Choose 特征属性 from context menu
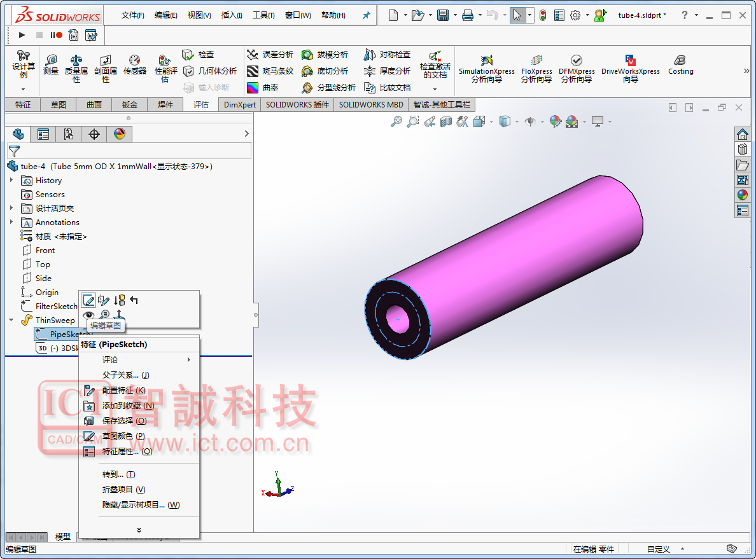 [139, 452]
